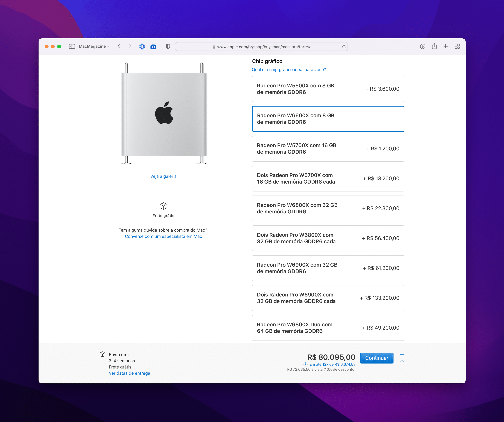504x422 pixels.
Task: Select the Radeon Pro W6900X 32 GB option
Action: coord(328,268)
